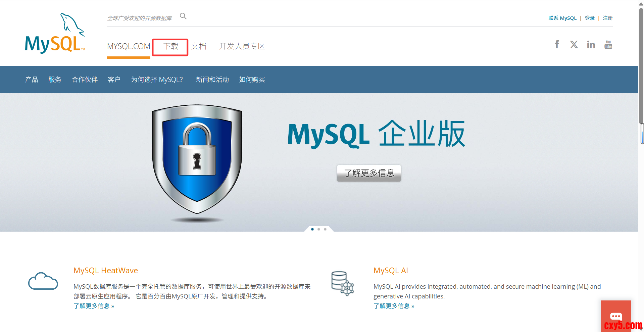Image resolution: width=644 pixels, height=332 pixels.
Task: Open the MySQL AI heading link
Action: (391, 271)
